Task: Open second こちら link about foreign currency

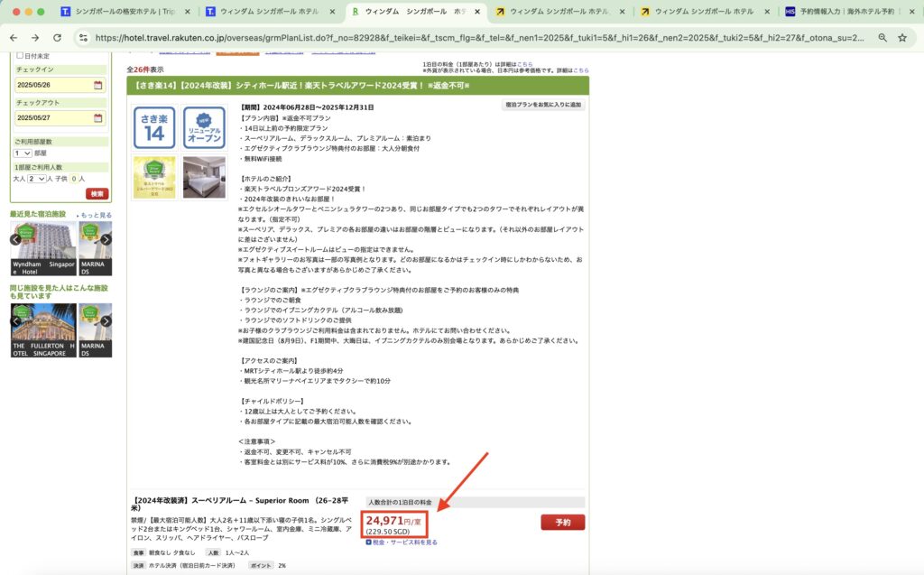Action: 580,70
